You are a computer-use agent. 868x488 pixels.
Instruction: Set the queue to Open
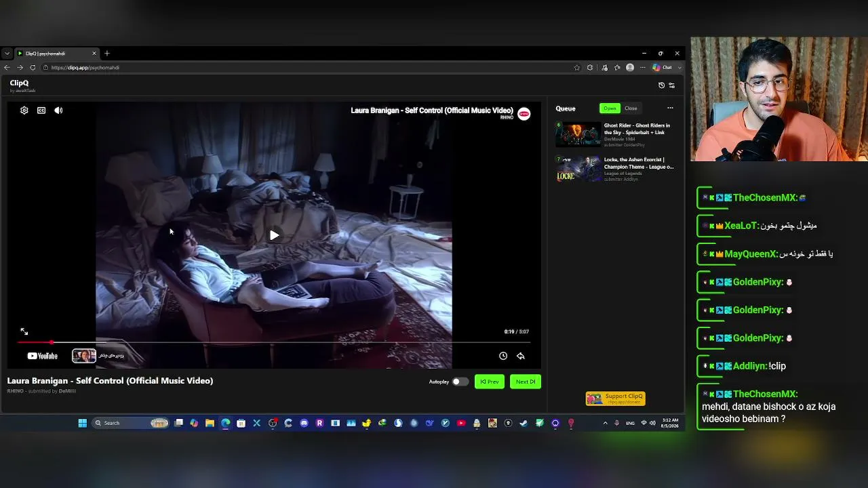click(610, 108)
